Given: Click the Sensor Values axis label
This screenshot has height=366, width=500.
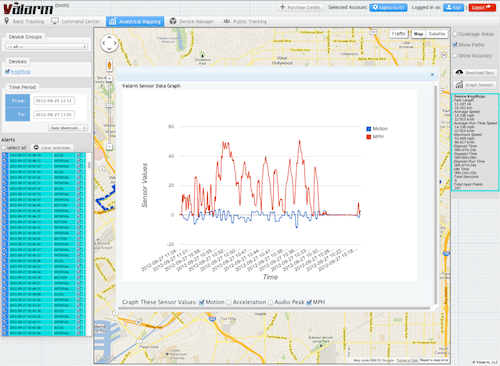Looking at the screenshot, I should (x=144, y=185).
